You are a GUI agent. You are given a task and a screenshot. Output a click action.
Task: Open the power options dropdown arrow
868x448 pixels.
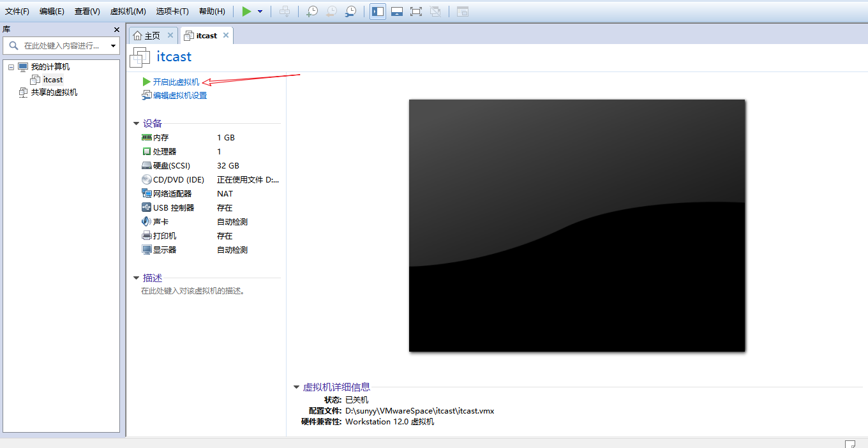pyautogui.click(x=260, y=11)
